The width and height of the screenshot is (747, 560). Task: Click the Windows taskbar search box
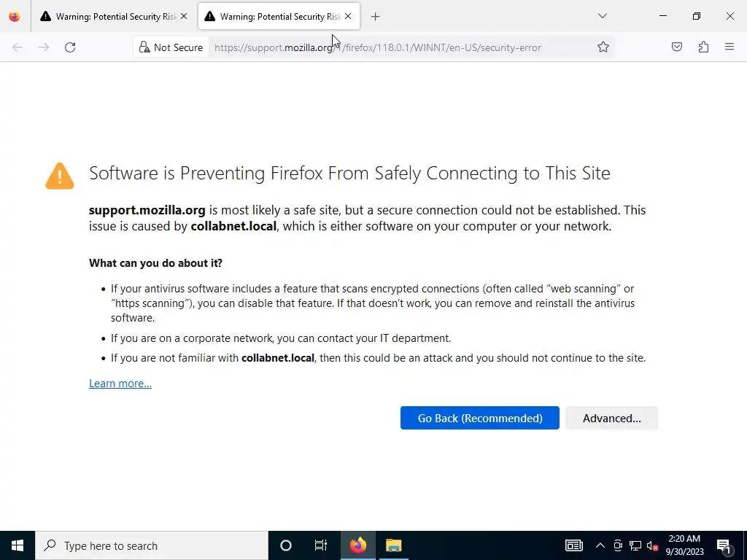point(153,545)
